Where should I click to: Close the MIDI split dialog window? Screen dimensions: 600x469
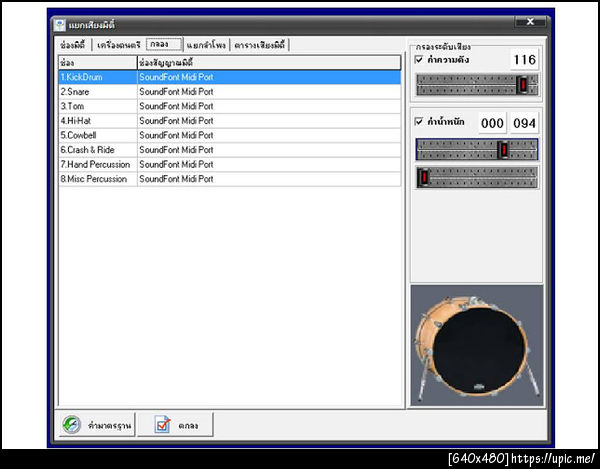point(530,22)
